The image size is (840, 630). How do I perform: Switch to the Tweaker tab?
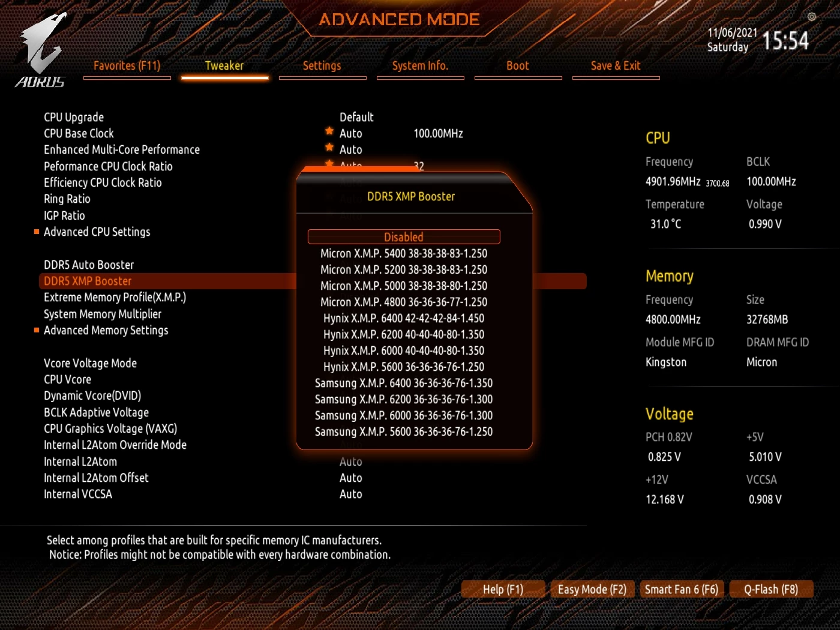point(224,66)
